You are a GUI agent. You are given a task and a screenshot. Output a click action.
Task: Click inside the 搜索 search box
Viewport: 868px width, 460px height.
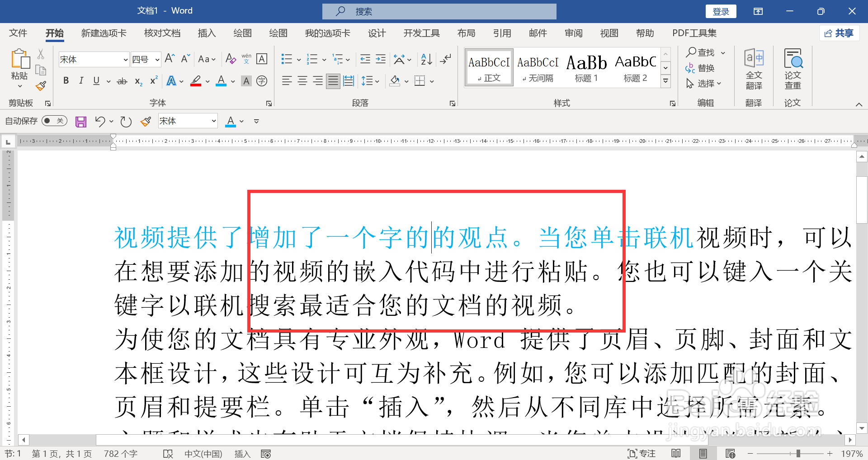point(439,11)
